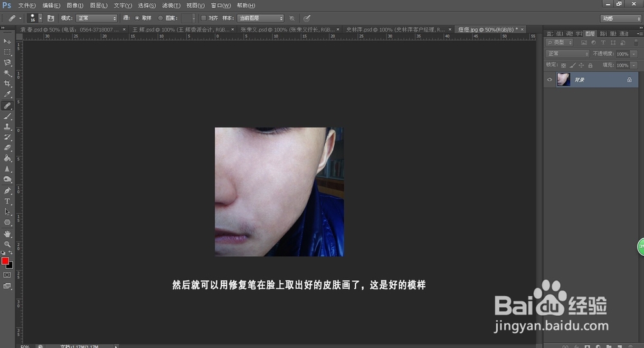The width and height of the screenshot is (644, 348).
Task: Open the 不透明度 slider arrow
Action: (x=634, y=54)
